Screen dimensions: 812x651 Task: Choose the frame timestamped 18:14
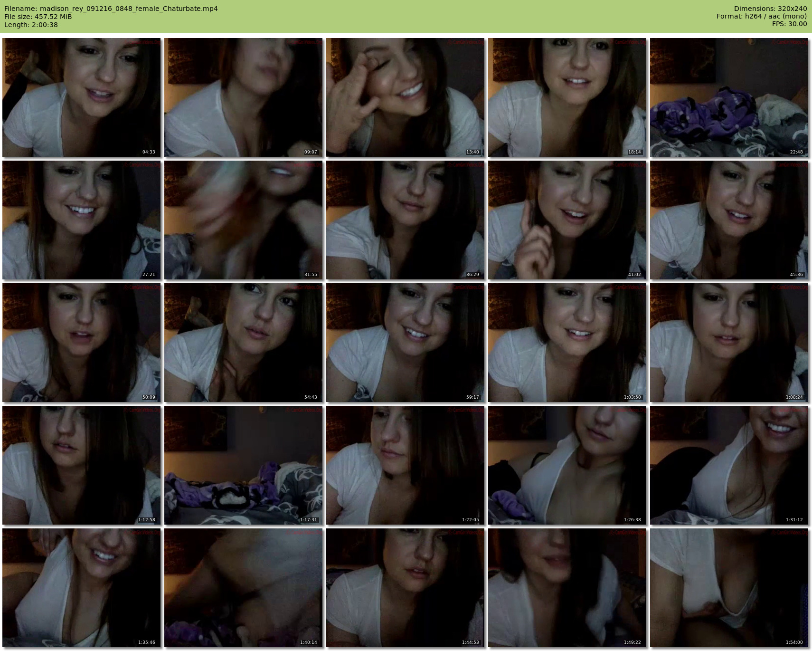coord(567,97)
